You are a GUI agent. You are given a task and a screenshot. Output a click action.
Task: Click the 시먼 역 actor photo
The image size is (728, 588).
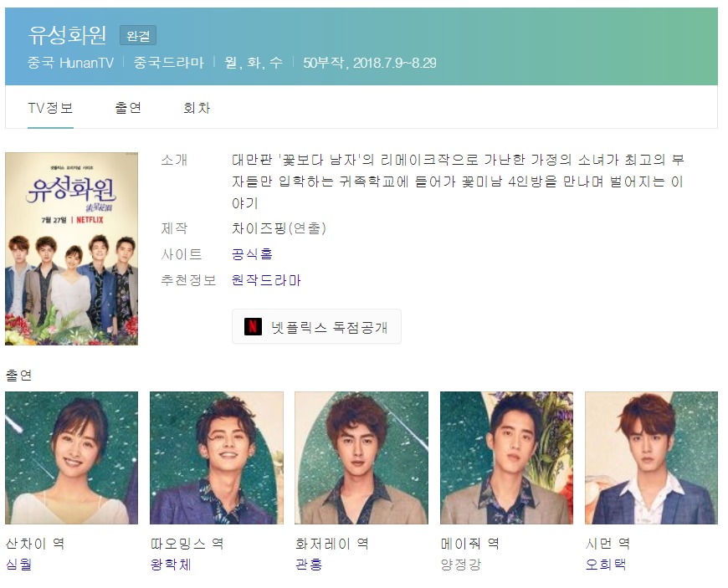coord(651,458)
